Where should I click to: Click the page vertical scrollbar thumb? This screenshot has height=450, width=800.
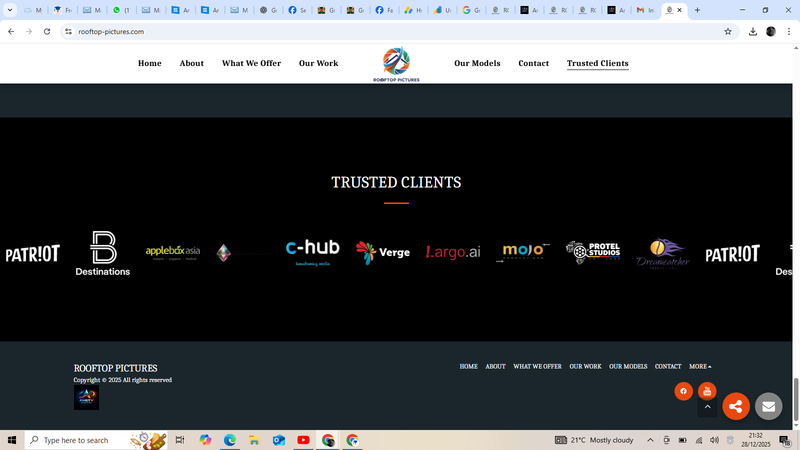796,398
